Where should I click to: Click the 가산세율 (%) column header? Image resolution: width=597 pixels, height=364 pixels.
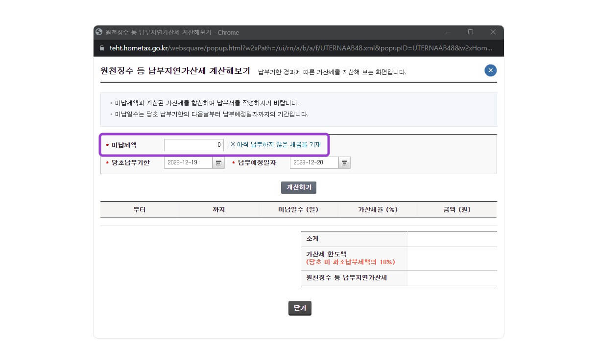(378, 209)
